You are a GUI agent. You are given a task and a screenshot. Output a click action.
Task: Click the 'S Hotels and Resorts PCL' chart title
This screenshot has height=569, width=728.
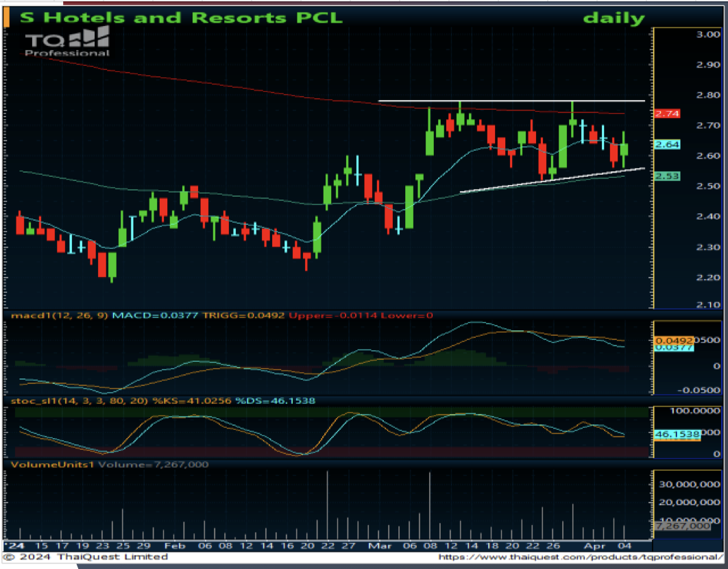click(181, 18)
